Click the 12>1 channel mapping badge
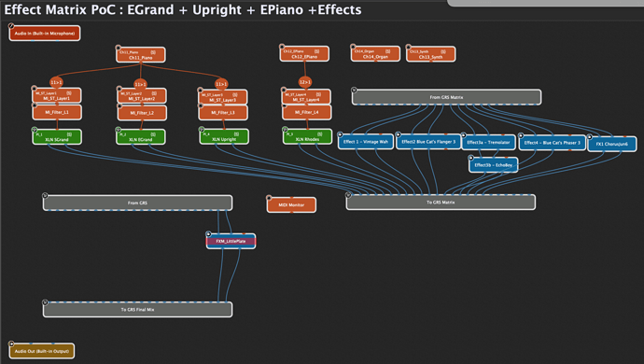This screenshot has width=644, height=364. [305, 82]
